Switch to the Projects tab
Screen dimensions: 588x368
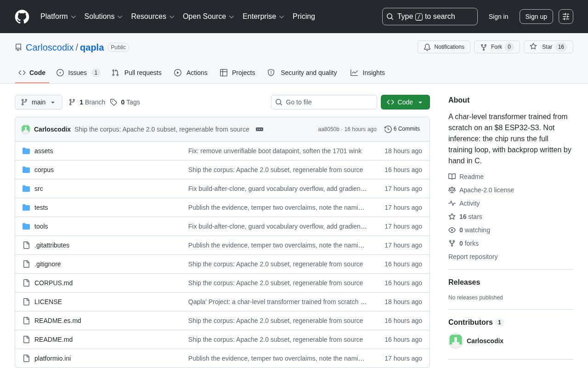[237, 73]
